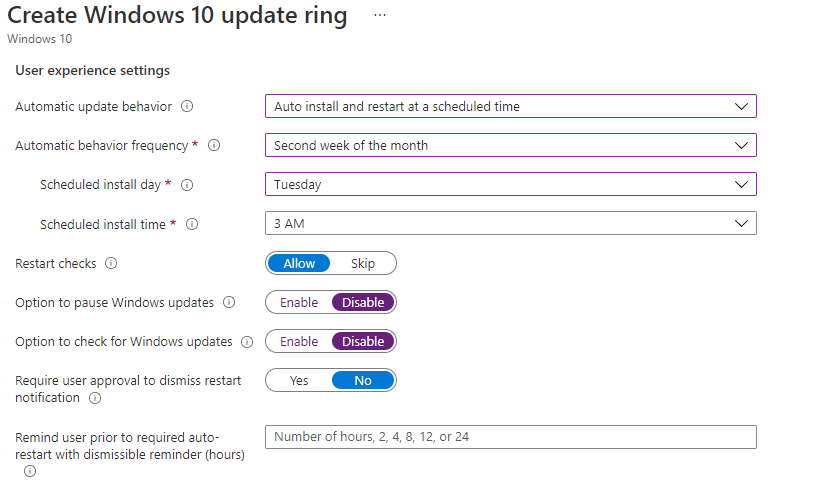Screen dimensions: 825x488
Task: Select Allow for Restart checks
Action: point(299,263)
